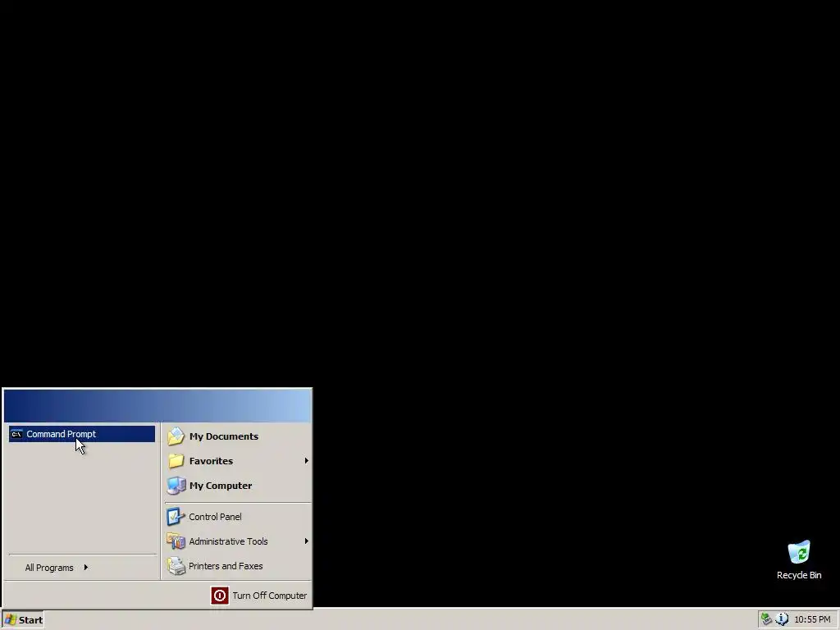
Task: Click the 10:55 PM clock
Action: tap(812, 619)
